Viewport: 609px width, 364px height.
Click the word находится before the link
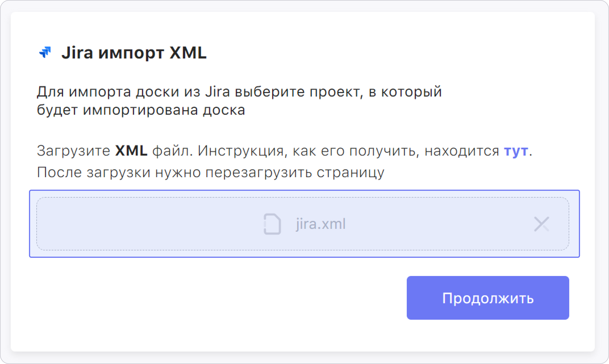click(x=462, y=151)
